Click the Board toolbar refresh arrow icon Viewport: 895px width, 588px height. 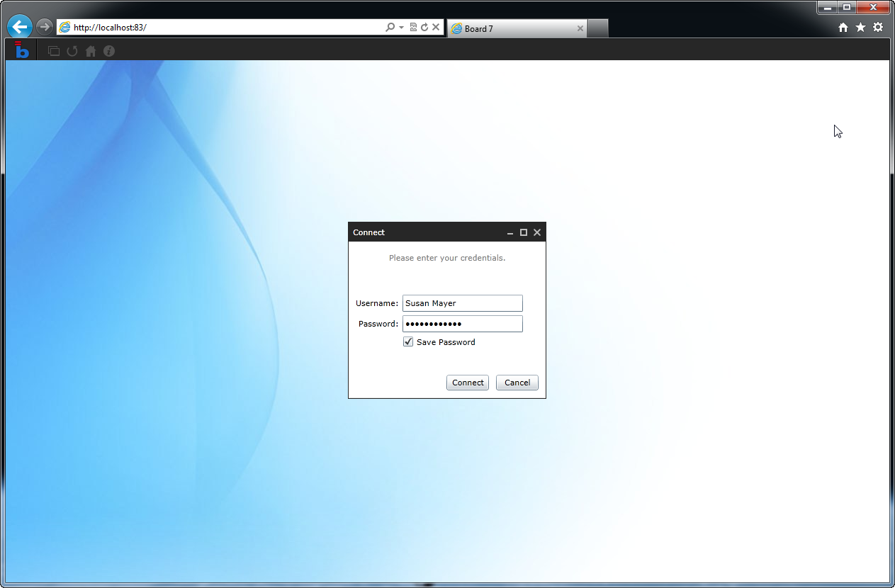click(x=72, y=51)
